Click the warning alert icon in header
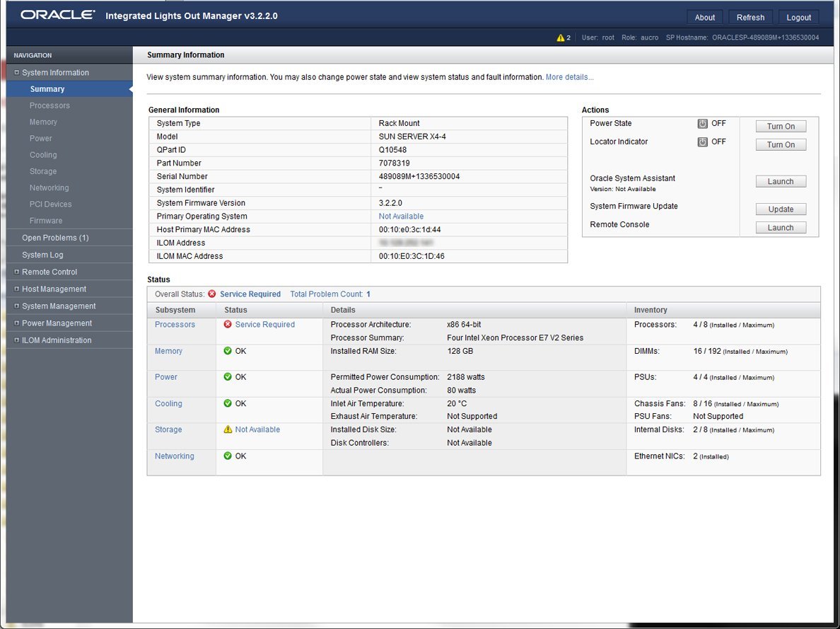The width and height of the screenshot is (840, 629). [x=561, y=37]
